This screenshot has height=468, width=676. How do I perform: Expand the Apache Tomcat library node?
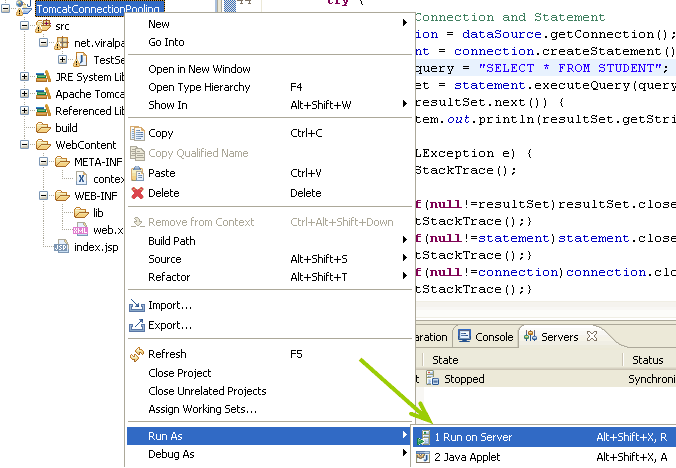(x=25, y=94)
